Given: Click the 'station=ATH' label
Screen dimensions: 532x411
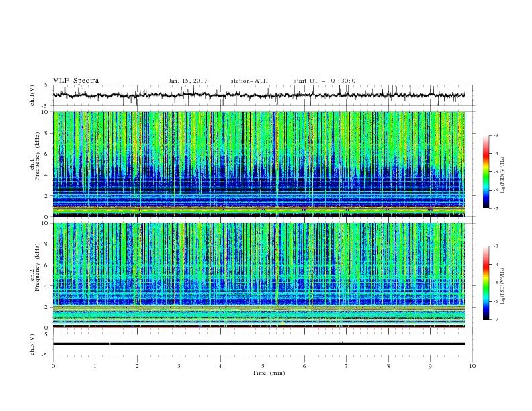Looking at the screenshot, I should (x=249, y=81).
